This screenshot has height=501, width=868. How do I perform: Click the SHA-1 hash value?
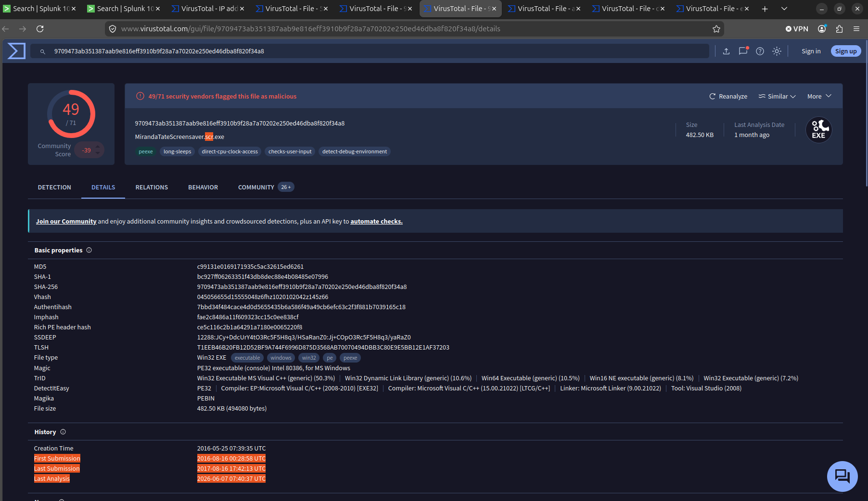pyautogui.click(x=262, y=276)
